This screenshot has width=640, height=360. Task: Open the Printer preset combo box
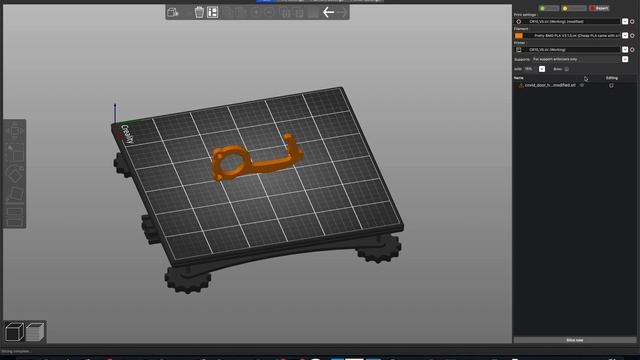[571, 50]
